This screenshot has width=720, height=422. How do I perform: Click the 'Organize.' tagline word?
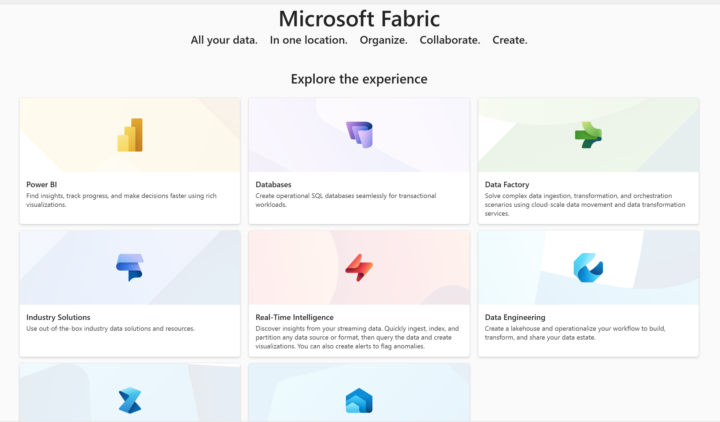[383, 40]
